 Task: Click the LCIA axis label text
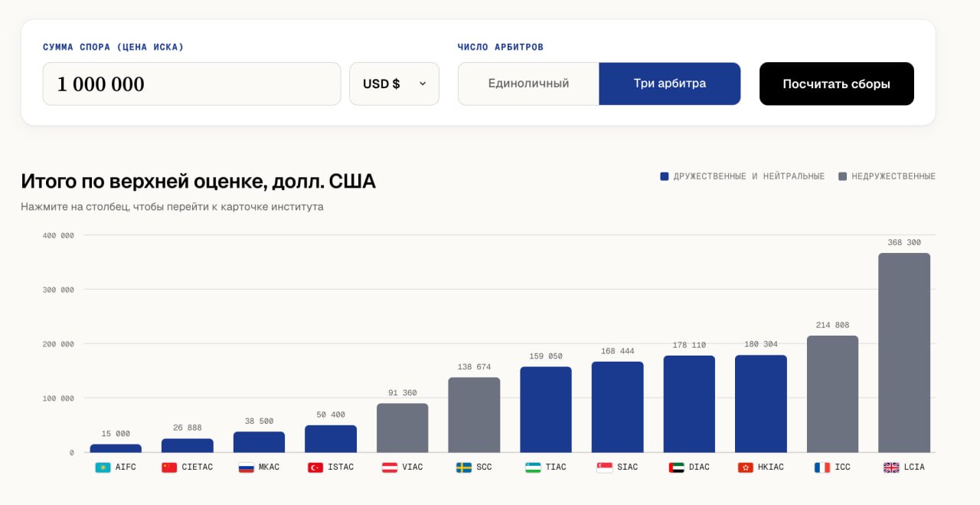[x=914, y=467]
